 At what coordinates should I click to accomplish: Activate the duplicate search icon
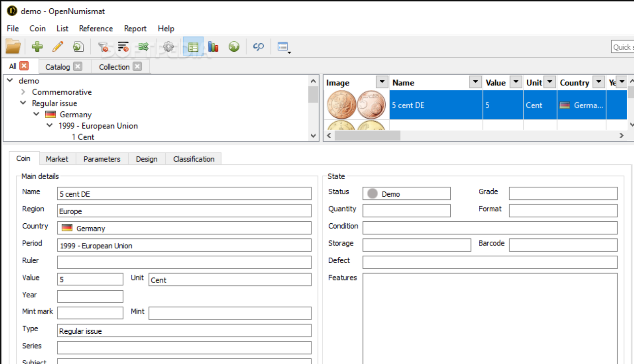click(258, 46)
